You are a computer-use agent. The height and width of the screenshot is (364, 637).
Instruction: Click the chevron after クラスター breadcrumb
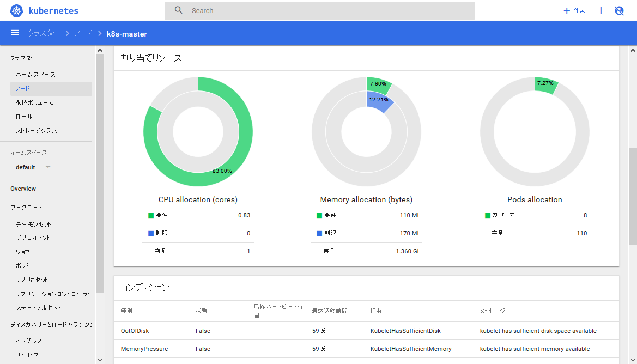pyautogui.click(x=68, y=33)
